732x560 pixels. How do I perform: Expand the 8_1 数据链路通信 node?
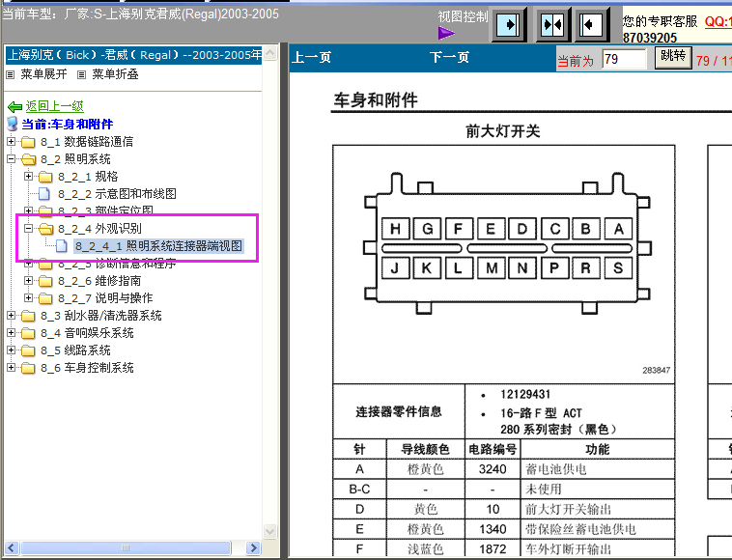(11, 141)
